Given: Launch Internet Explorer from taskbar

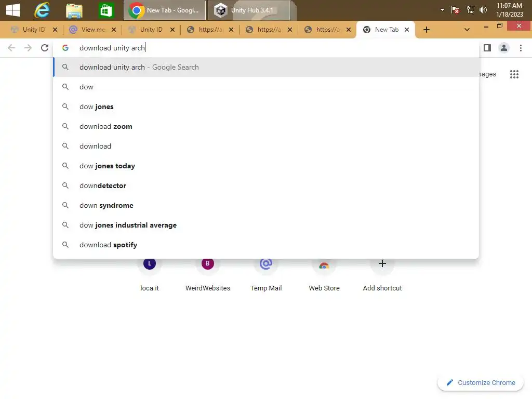Looking at the screenshot, I should (42, 10).
